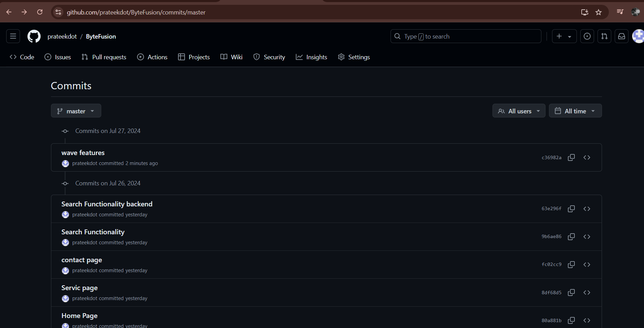Open commit hash link fc02cc9
The width and height of the screenshot is (644, 328).
click(551, 265)
